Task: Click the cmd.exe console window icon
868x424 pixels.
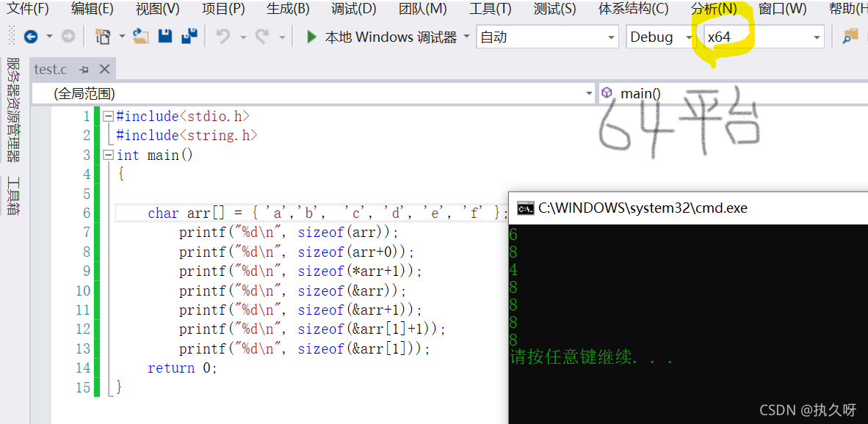Action: [x=525, y=208]
